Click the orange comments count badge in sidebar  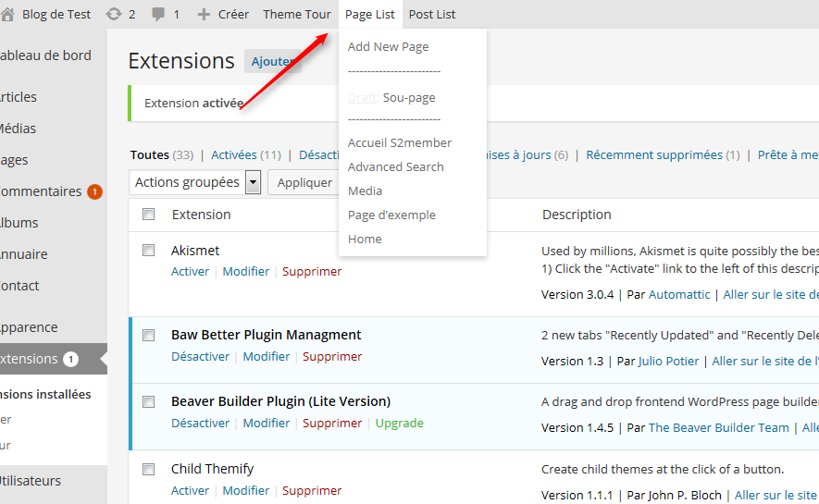(94, 192)
